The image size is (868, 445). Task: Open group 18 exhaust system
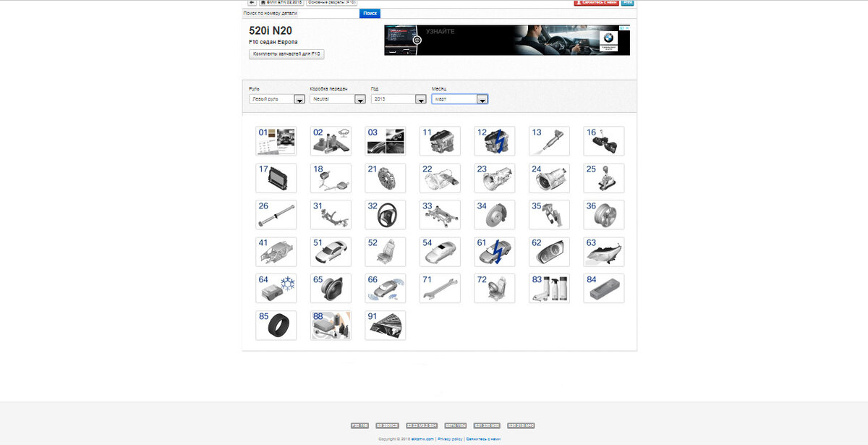(331, 178)
